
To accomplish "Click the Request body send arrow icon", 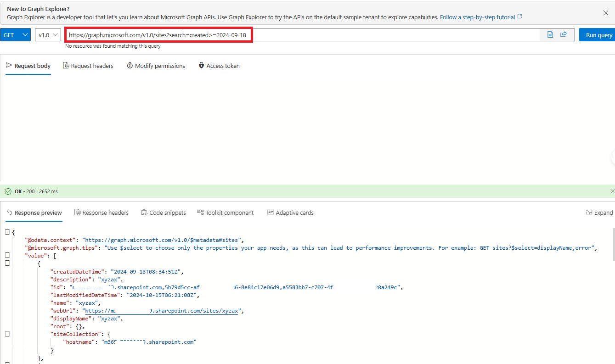I will pyautogui.click(x=9, y=65).
